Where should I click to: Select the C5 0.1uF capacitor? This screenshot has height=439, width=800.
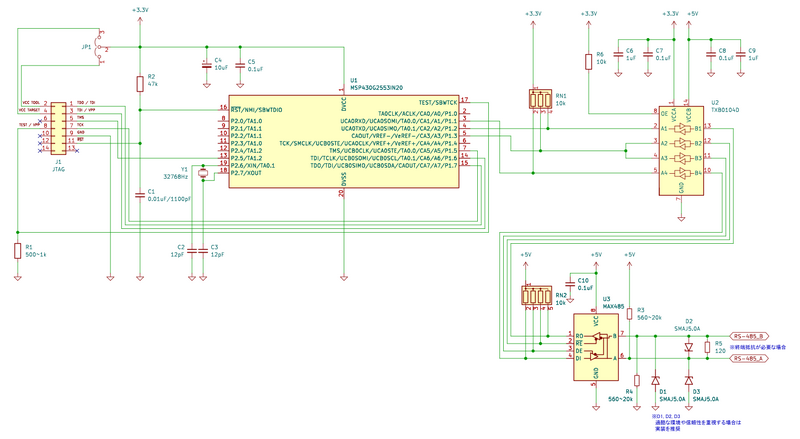click(240, 66)
